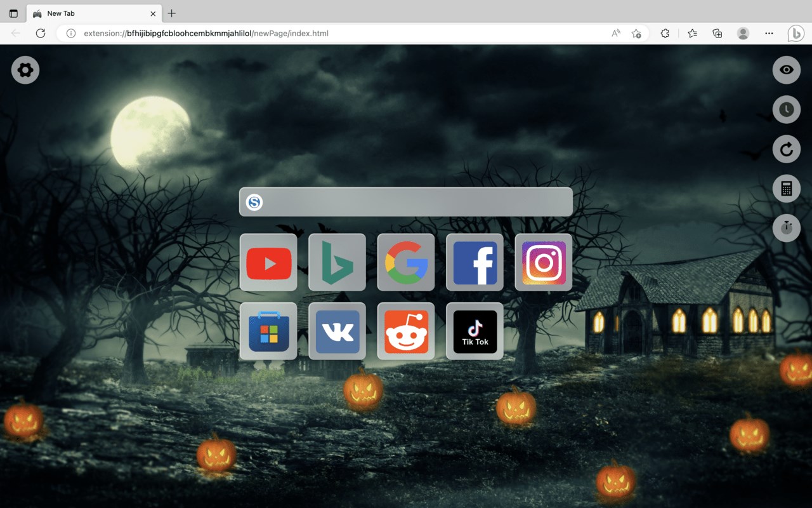Open the VK shortcut tile
Image resolution: width=812 pixels, height=508 pixels.
[x=337, y=331]
